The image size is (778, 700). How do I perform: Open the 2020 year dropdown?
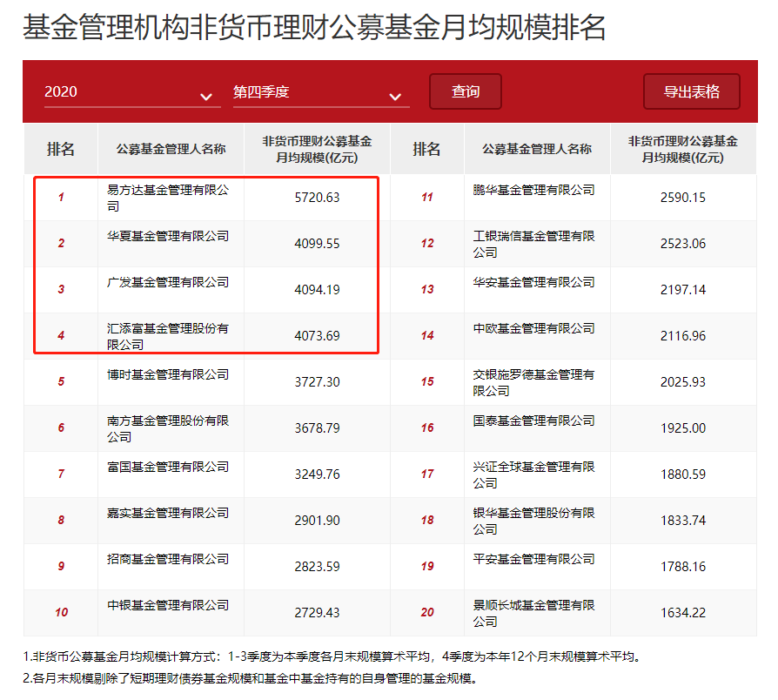[x=132, y=92]
